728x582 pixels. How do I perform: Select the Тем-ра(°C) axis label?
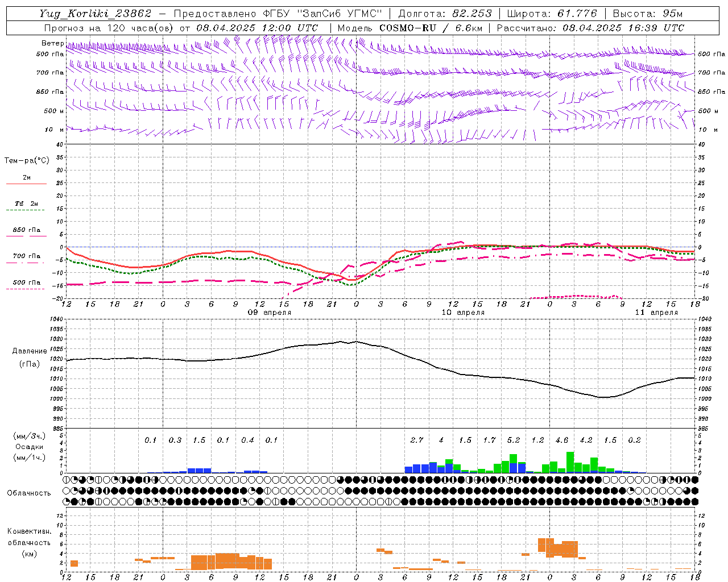tap(27, 161)
